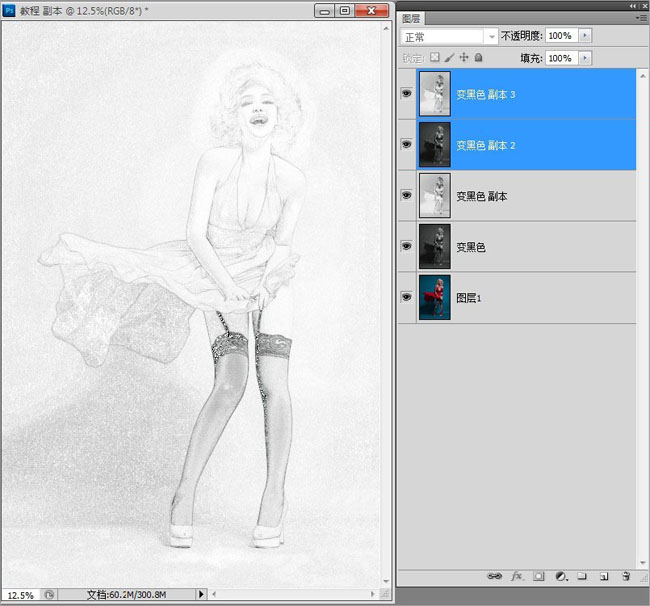Click the layer name 变黑色 副本 2
This screenshot has width=650, height=606.
(485, 145)
